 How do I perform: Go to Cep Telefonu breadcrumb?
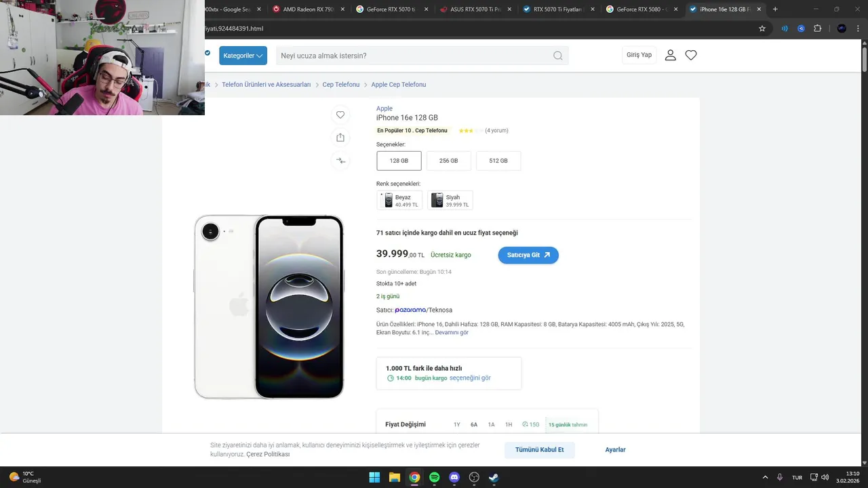click(x=341, y=85)
